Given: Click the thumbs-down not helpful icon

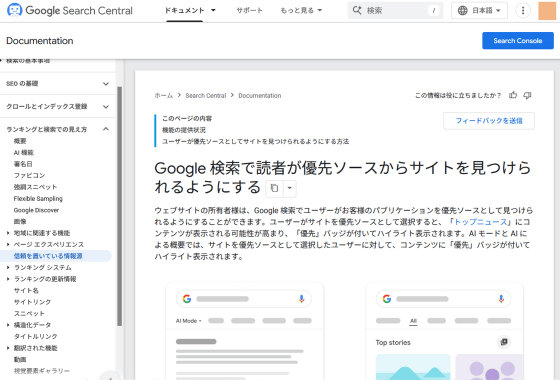Looking at the screenshot, I should click(x=528, y=95).
